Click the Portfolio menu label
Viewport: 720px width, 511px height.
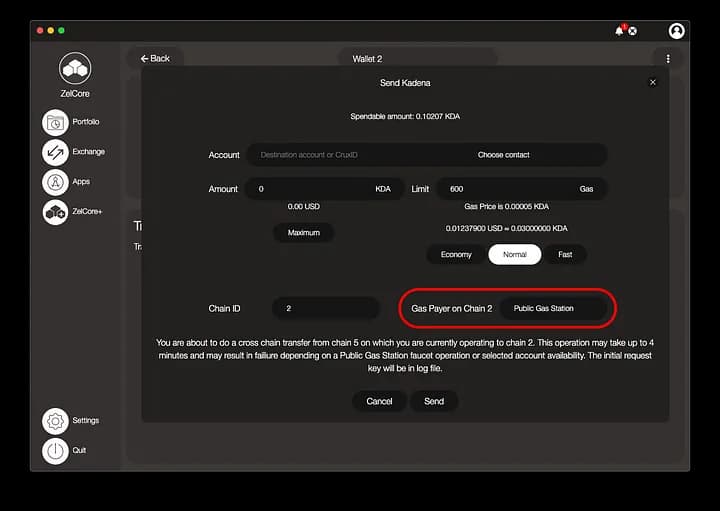click(86, 122)
